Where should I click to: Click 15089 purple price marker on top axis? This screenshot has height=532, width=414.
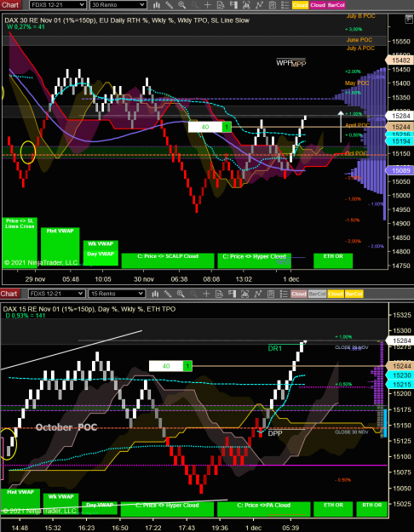point(399,170)
